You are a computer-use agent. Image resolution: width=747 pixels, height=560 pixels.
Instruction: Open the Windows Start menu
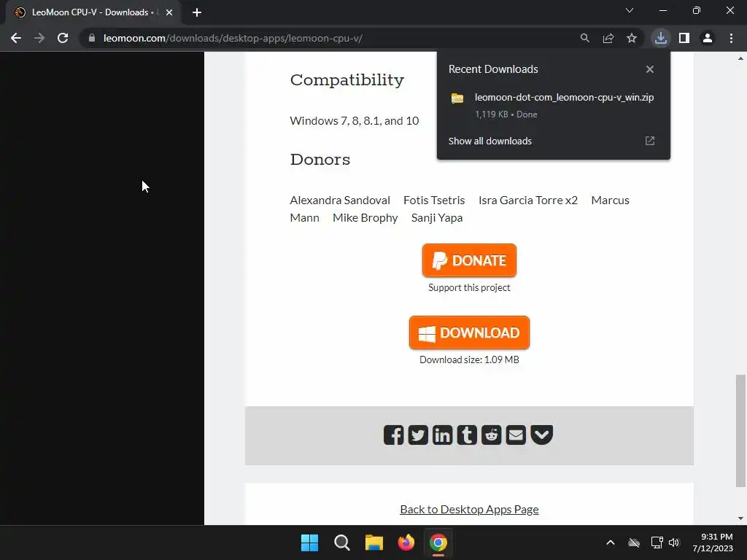pos(309,542)
